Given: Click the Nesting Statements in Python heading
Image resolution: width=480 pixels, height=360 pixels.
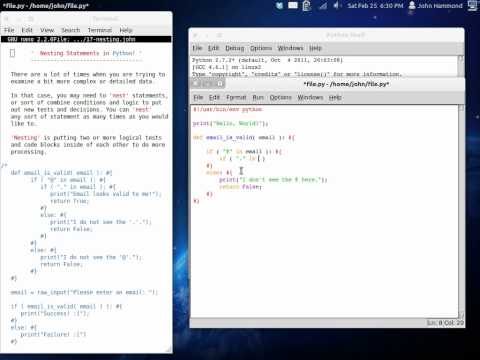Looking at the screenshot, I should coord(87,53).
